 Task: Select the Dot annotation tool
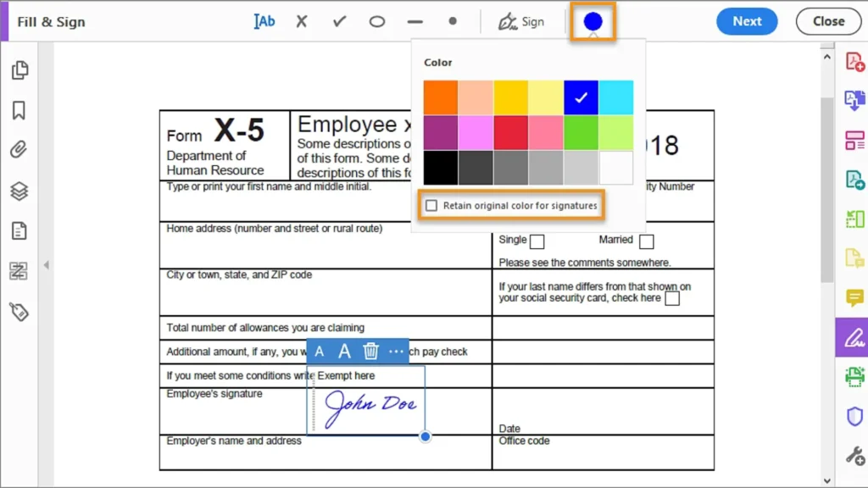click(452, 21)
